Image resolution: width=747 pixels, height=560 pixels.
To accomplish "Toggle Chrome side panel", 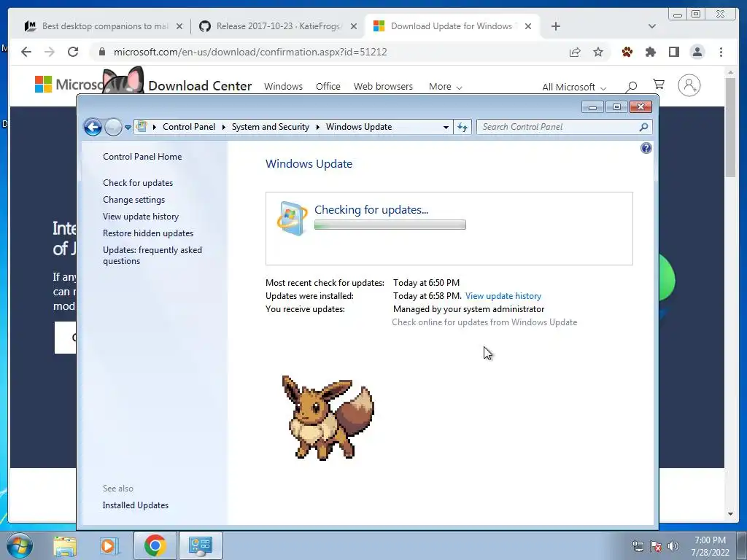I will [x=673, y=52].
